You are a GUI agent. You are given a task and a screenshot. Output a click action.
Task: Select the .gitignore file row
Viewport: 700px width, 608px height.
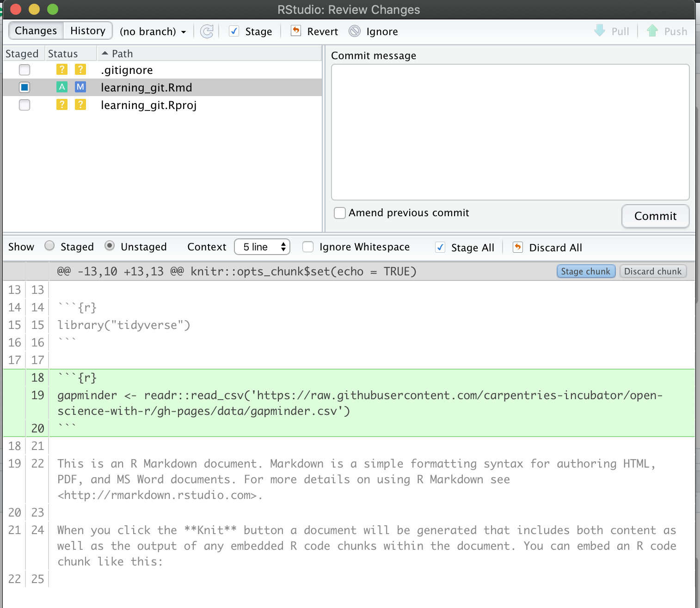tap(162, 70)
